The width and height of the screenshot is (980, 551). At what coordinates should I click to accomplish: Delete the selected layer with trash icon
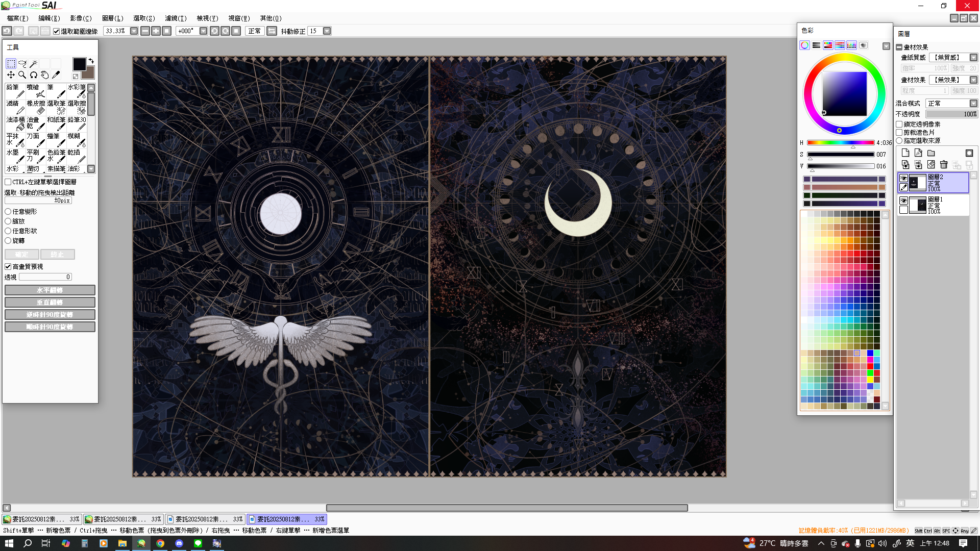(x=944, y=165)
